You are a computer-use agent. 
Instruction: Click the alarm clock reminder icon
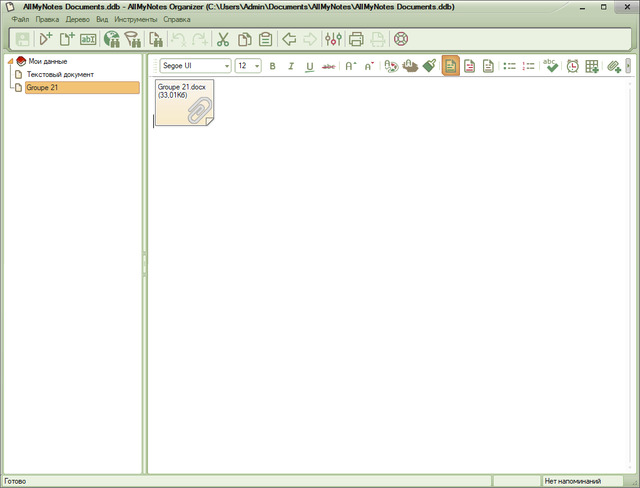tap(572, 66)
